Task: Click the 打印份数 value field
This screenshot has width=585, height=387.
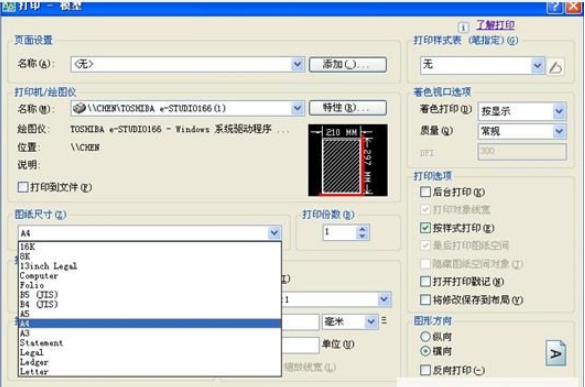Action: click(x=340, y=232)
